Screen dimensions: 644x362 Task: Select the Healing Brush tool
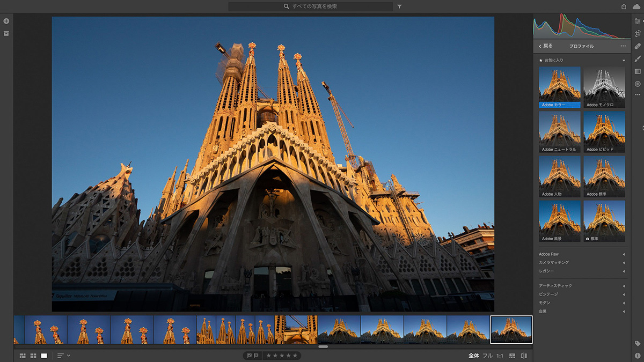click(638, 46)
